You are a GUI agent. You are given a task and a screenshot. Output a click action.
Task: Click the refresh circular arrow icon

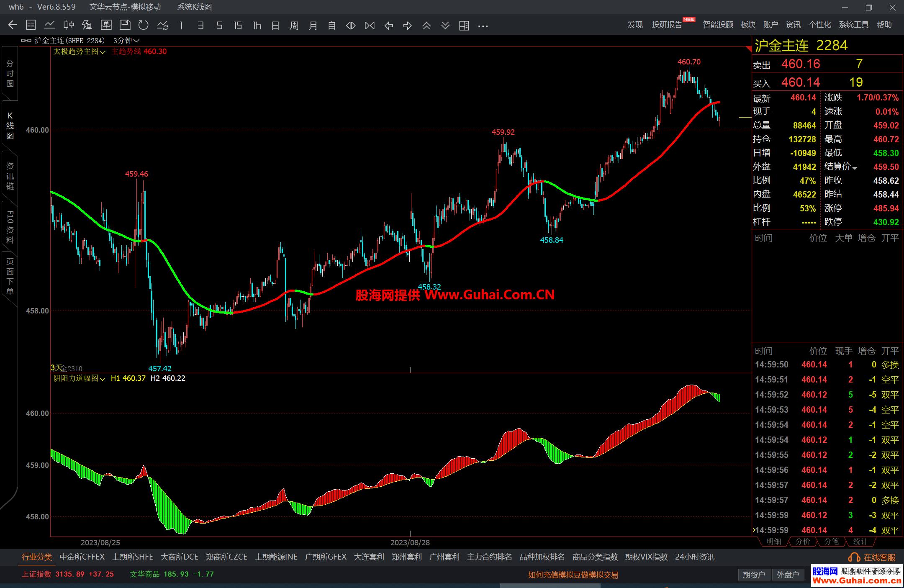coord(144,25)
